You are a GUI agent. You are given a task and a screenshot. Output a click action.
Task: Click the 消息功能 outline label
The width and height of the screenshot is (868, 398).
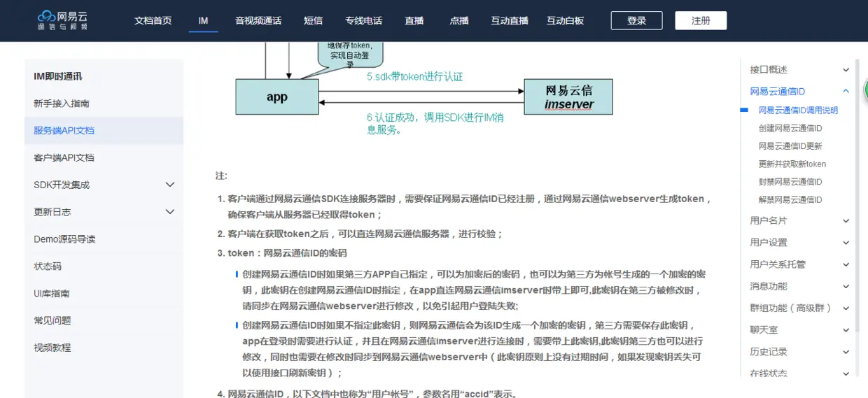(769, 287)
